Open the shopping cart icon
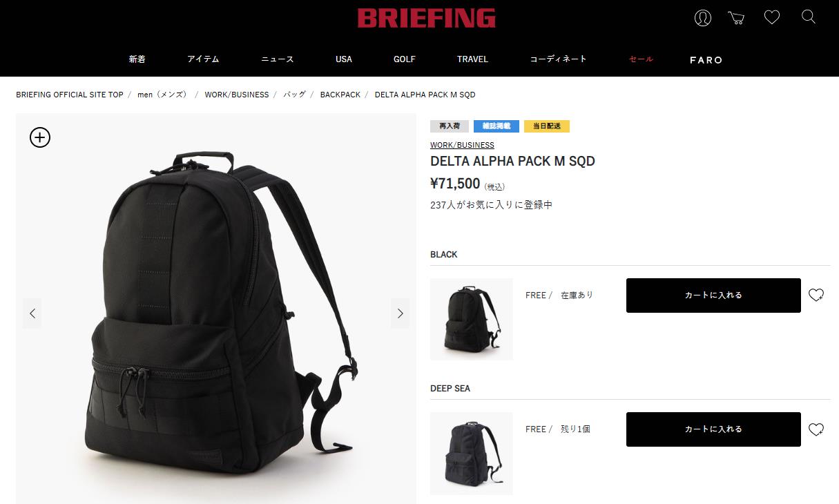The width and height of the screenshot is (839, 504). coord(736,18)
